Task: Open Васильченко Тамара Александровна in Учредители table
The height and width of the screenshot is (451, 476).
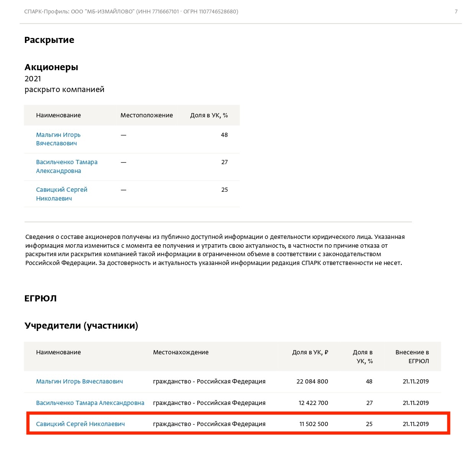Action: [x=90, y=403]
